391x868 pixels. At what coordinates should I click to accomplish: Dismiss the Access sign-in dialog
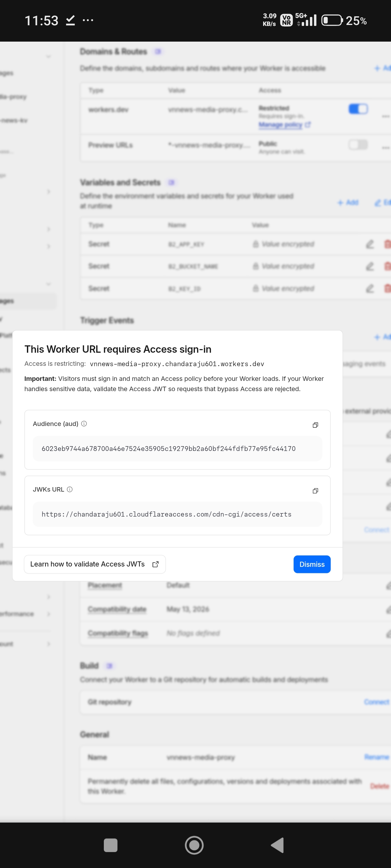312,564
